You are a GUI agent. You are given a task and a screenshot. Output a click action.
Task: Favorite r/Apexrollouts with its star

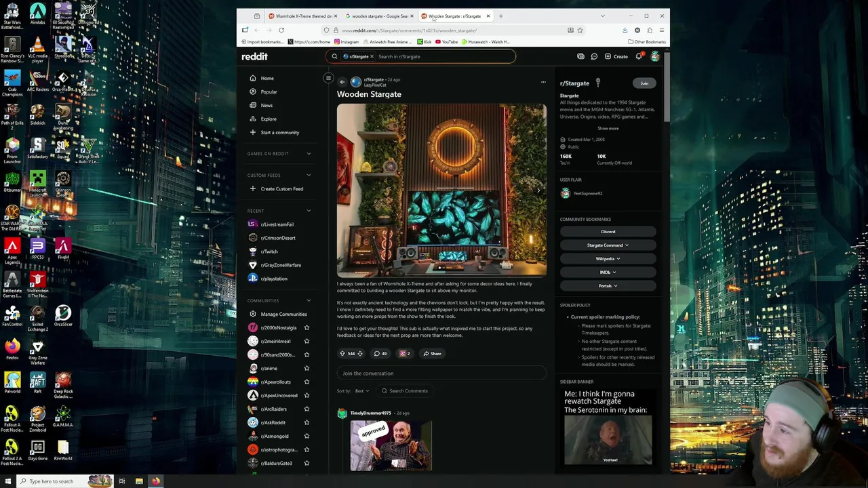307,382
